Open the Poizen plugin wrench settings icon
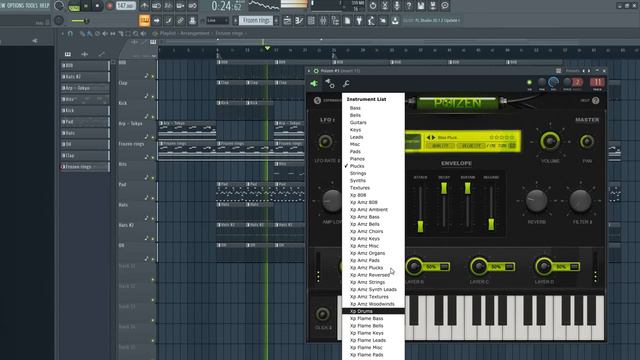This screenshot has width=640, height=360. click(346, 84)
